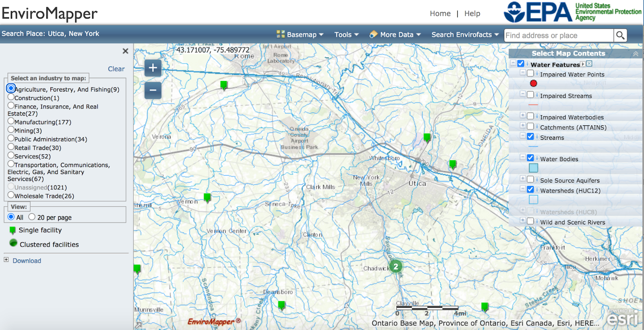Viewport: 644px width, 330px height.
Task: Select the Manufacturing(177) industry option
Action: [x=11, y=121]
